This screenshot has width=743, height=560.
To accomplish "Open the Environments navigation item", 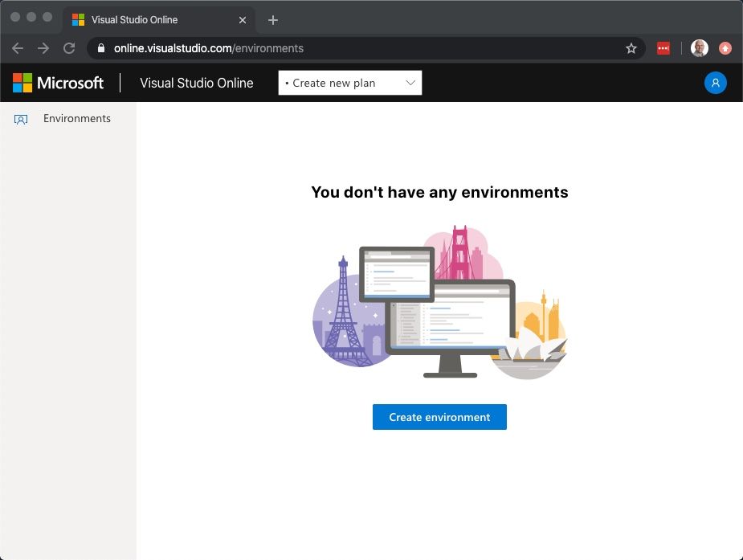I will point(68,118).
